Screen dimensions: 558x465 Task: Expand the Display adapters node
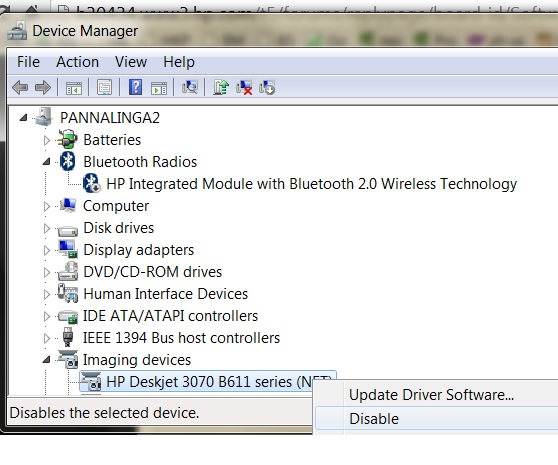47,250
